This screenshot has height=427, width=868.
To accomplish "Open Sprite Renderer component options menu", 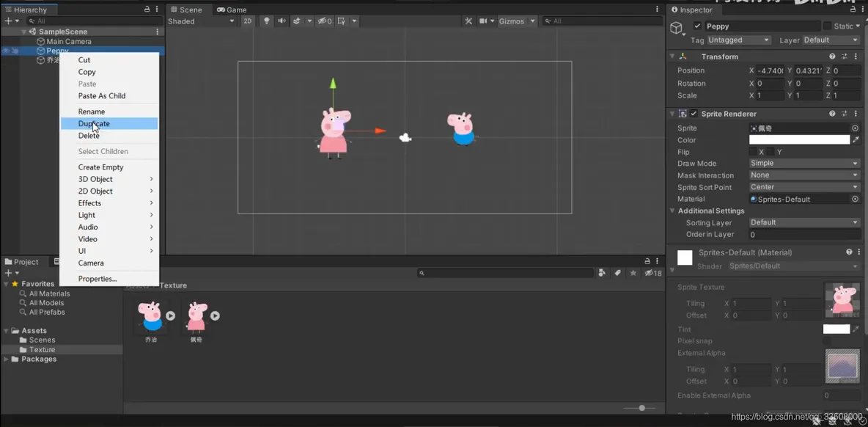I will pos(856,114).
